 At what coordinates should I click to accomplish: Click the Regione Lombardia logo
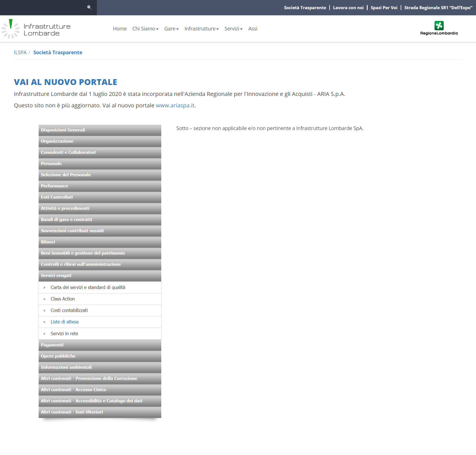pos(439,28)
